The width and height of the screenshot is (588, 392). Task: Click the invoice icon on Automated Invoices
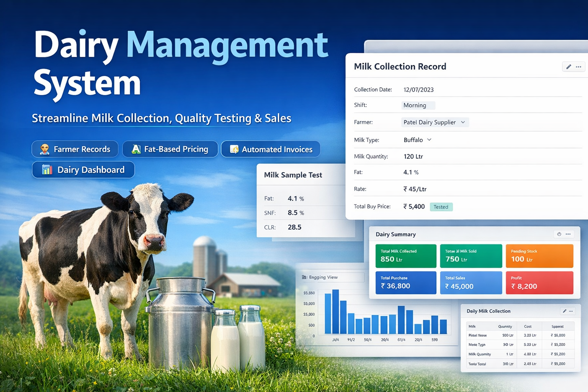coord(234,149)
